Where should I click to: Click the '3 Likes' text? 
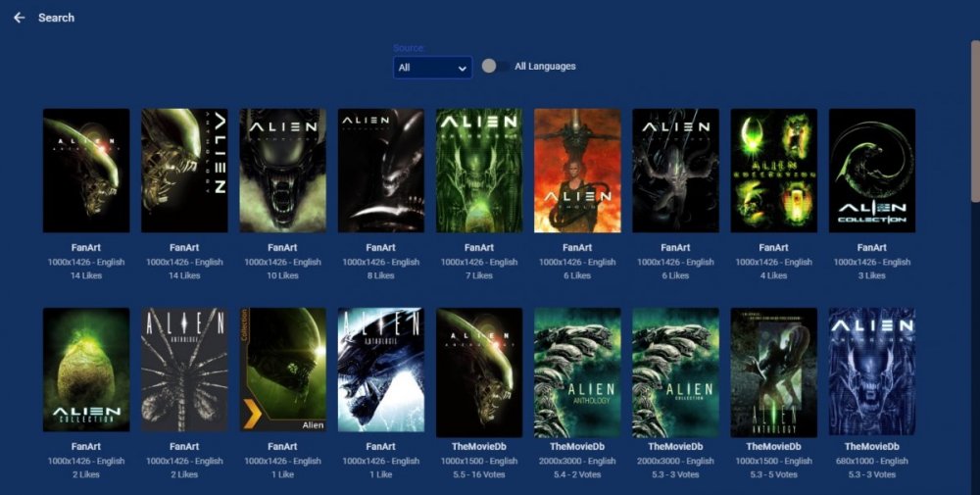click(x=872, y=275)
